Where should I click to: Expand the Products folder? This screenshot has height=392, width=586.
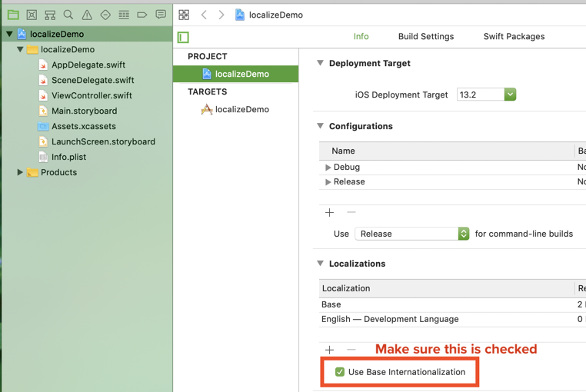(x=20, y=172)
